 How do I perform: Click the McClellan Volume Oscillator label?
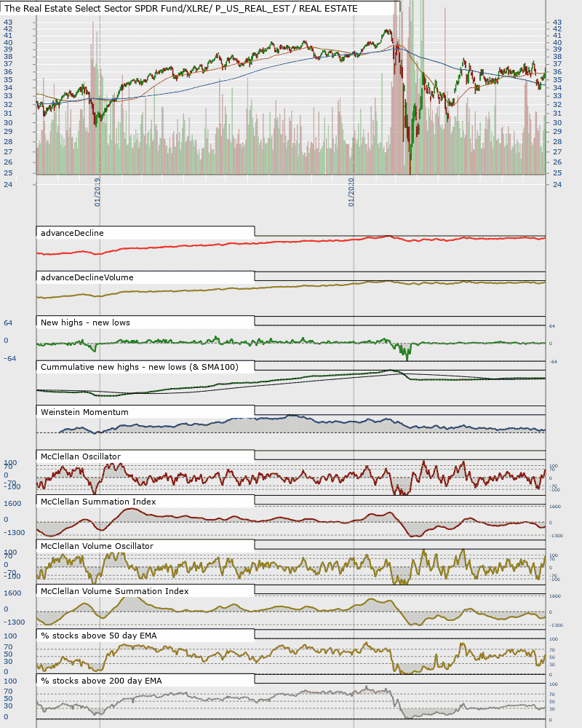pyautogui.click(x=97, y=546)
